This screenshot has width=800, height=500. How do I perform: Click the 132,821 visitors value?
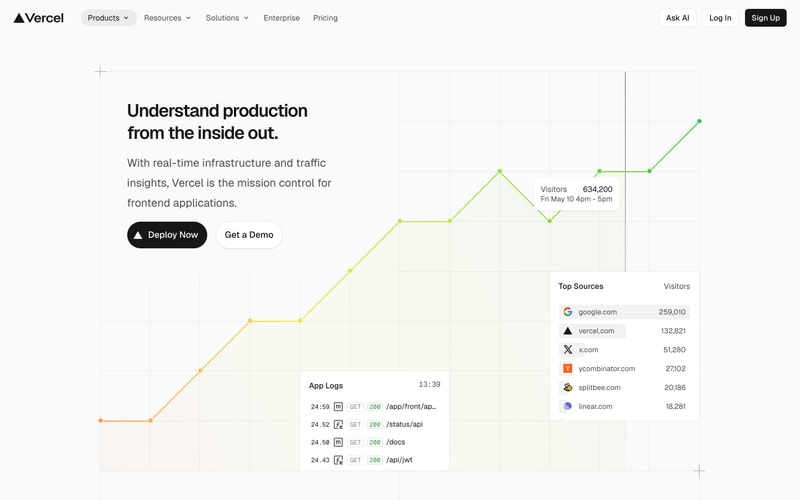coord(673,331)
